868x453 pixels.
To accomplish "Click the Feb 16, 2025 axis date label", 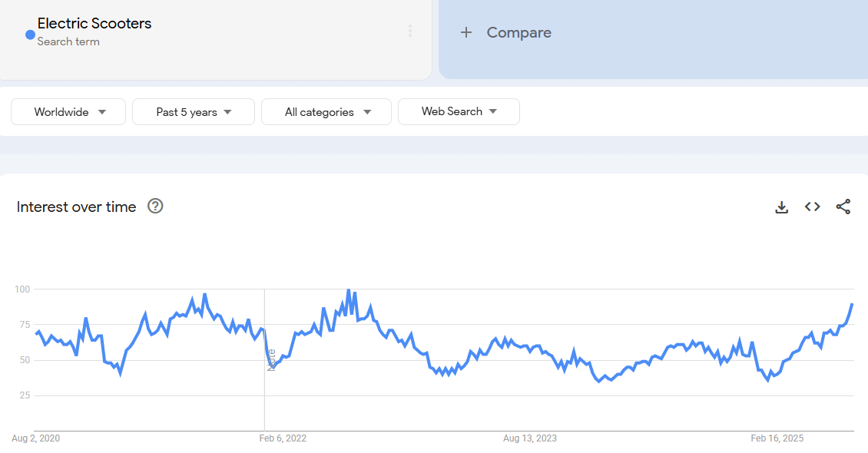I will pyautogui.click(x=777, y=438).
